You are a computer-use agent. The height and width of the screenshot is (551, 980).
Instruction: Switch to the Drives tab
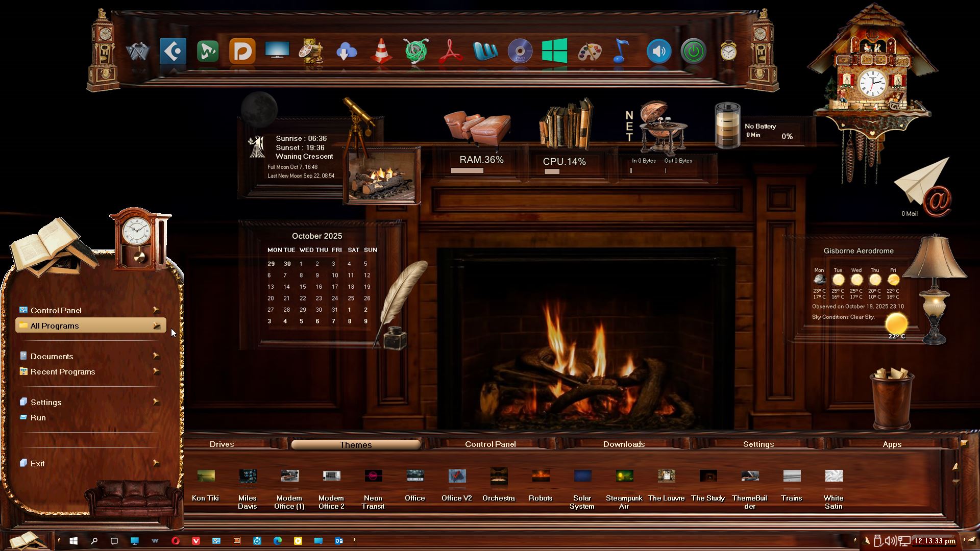222,444
